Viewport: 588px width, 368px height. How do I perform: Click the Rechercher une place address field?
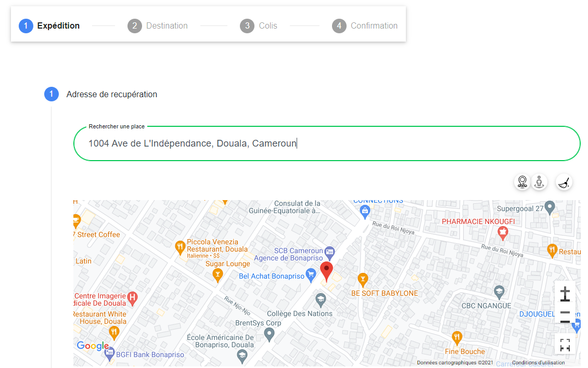tap(327, 143)
